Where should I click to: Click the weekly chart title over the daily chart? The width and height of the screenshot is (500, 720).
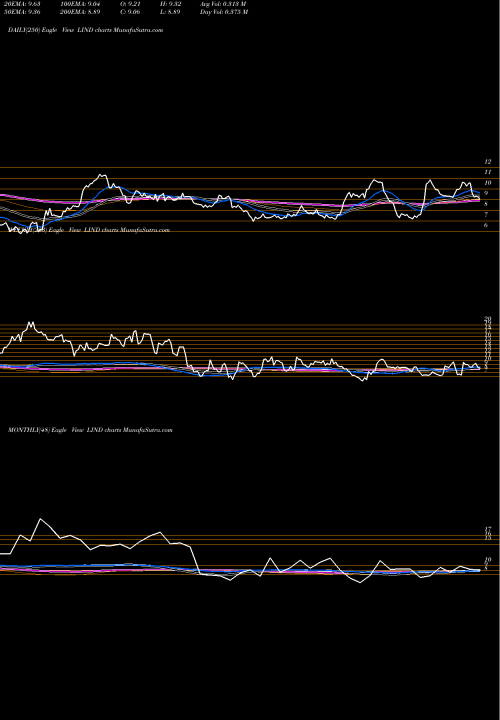(90, 230)
